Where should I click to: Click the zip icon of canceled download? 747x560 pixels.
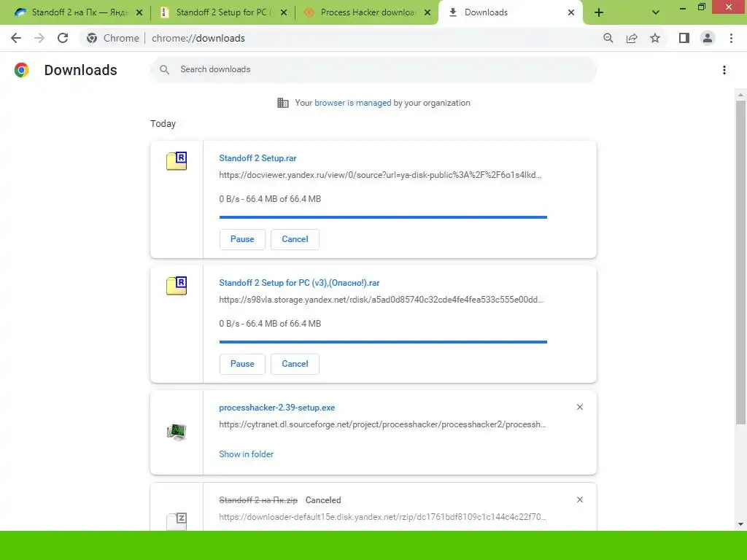tap(177, 521)
